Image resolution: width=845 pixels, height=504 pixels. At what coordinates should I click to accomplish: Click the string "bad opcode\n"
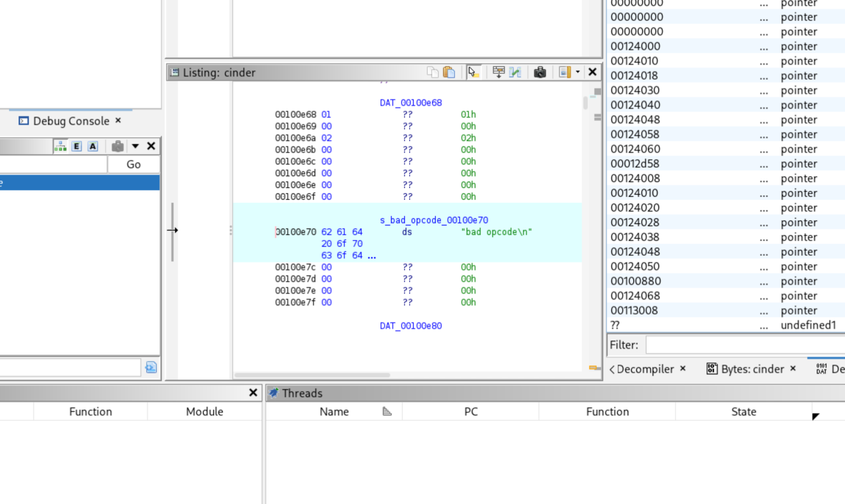496,232
